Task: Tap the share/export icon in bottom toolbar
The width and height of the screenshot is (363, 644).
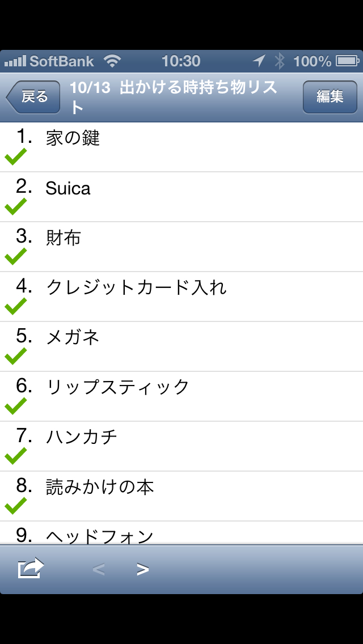Action: point(31,568)
